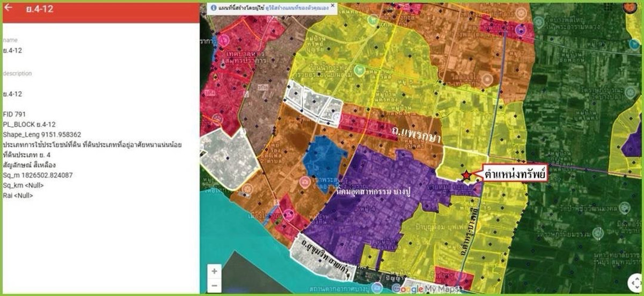Zoom in with the plus button
The width and height of the screenshot is (644, 296).
pyautogui.click(x=214, y=271)
